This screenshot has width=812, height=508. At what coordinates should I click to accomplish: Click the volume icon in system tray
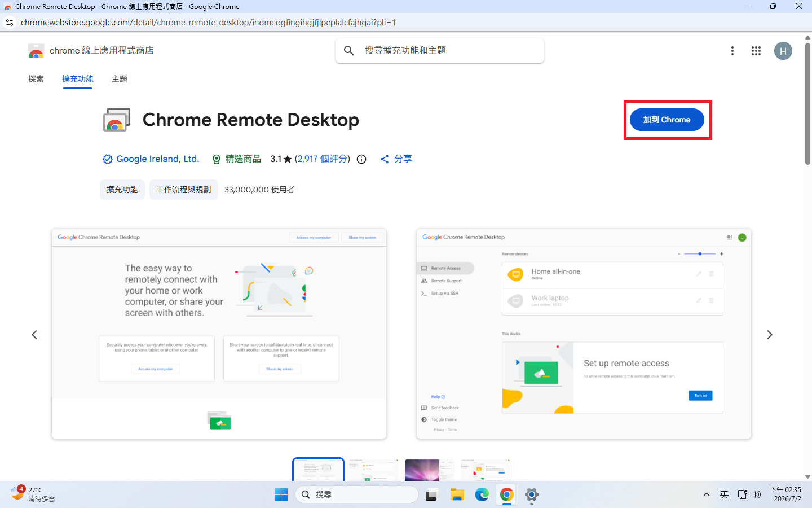(756, 494)
